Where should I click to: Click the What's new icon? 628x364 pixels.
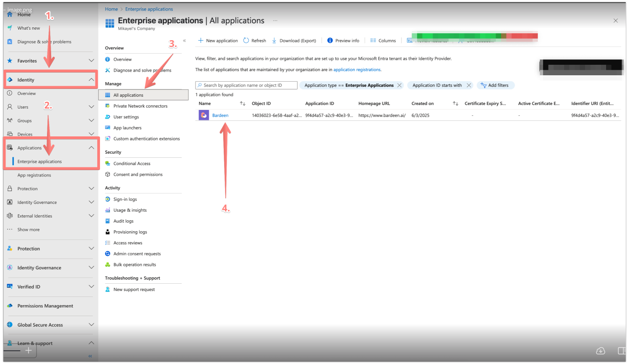click(10, 28)
